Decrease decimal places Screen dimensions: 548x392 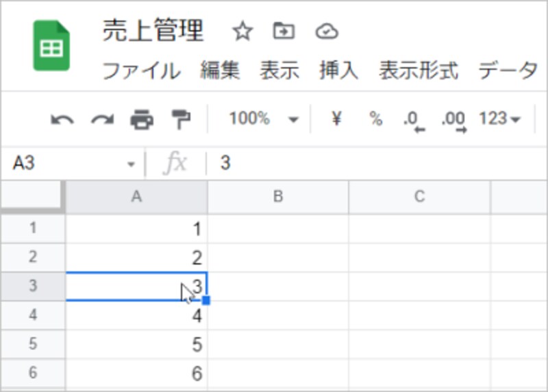pyautogui.click(x=414, y=121)
